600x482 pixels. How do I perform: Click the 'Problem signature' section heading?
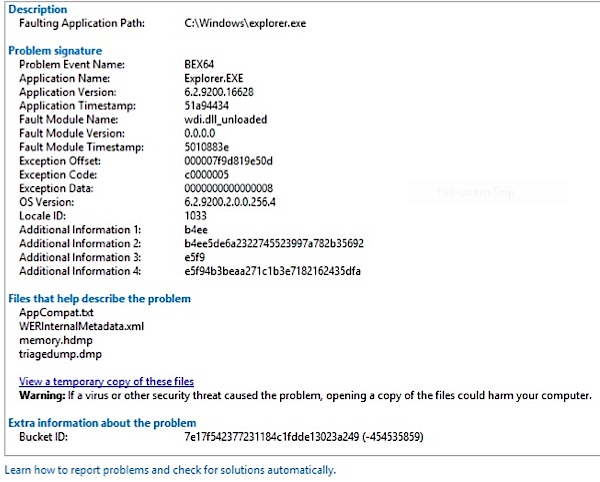pyautogui.click(x=55, y=50)
